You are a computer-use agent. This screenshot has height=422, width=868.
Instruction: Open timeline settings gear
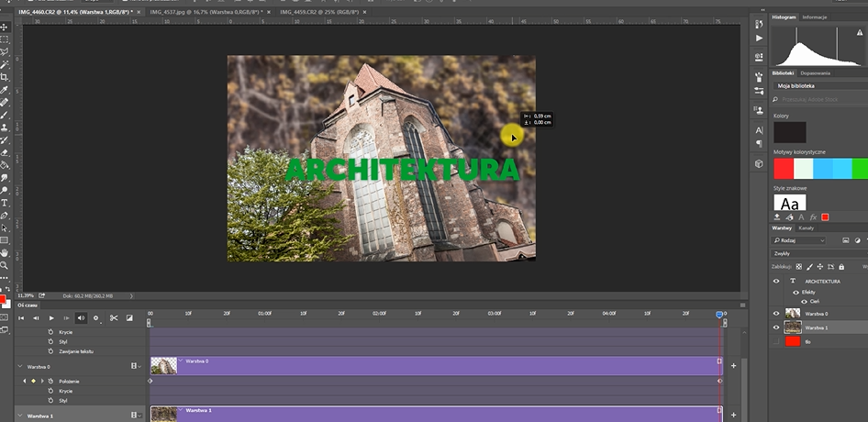coord(95,318)
